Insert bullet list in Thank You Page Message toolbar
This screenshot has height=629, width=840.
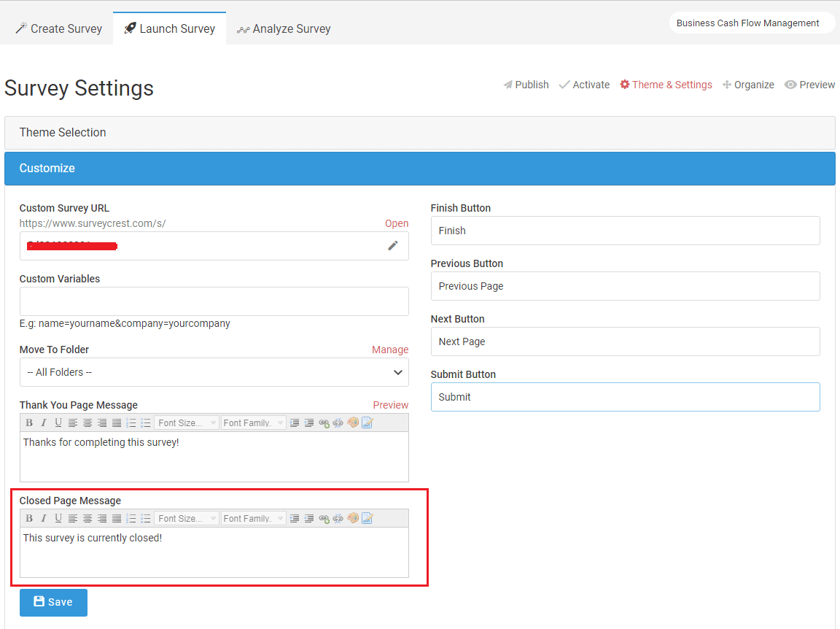coord(145,423)
